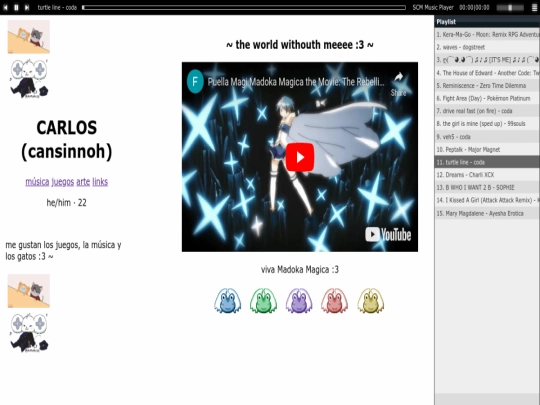Viewport: 540px width, 405px height.
Task: Play track 12 Dreams - Charli XCX
Action: pos(487,175)
